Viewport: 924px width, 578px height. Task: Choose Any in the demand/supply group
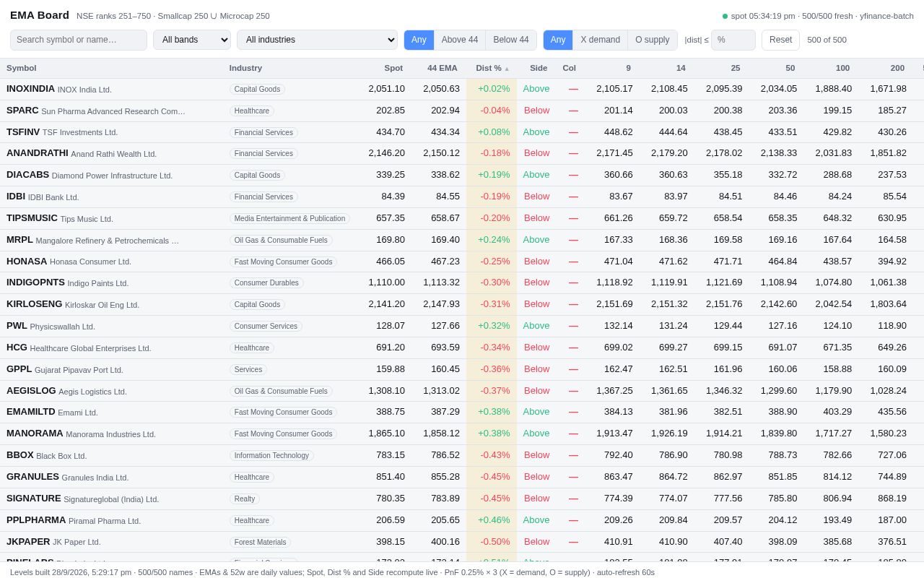tap(558, 40)
